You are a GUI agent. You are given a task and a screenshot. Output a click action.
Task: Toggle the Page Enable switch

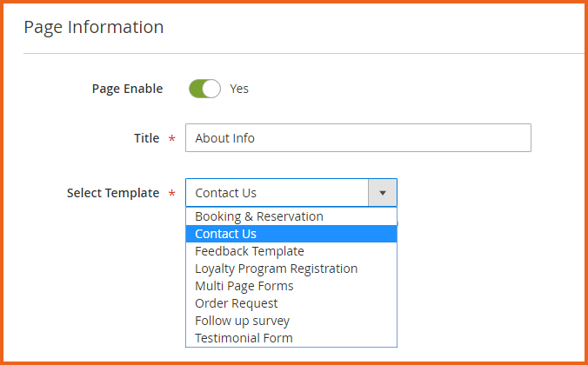pyautogui.click(x=204, y=89)
